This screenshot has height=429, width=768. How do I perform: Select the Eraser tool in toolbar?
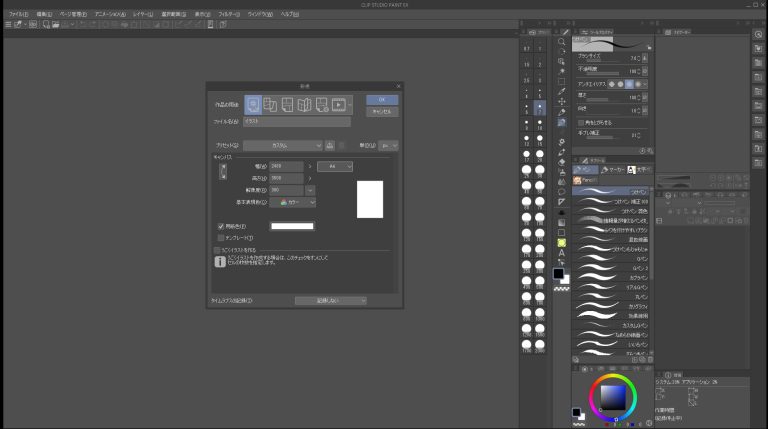coord(562,160)
